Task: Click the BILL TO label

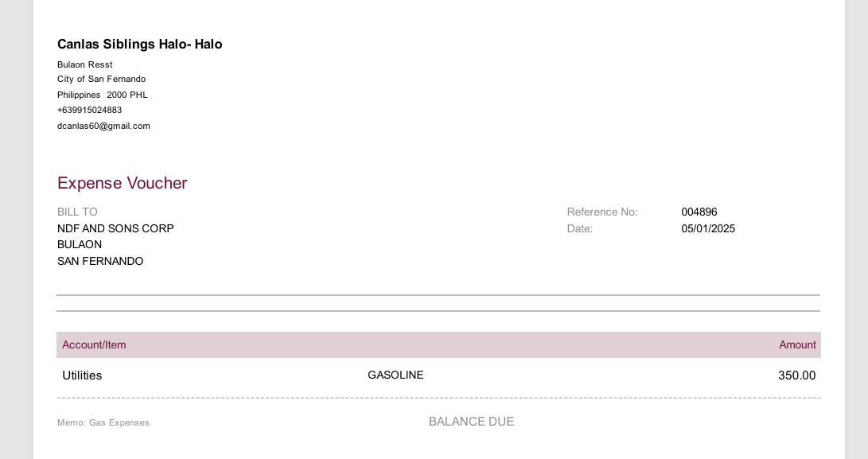Action: point(77,212)
